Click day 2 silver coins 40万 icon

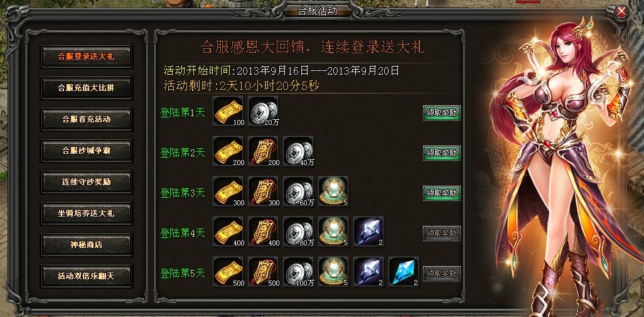(x=299, y=151)
